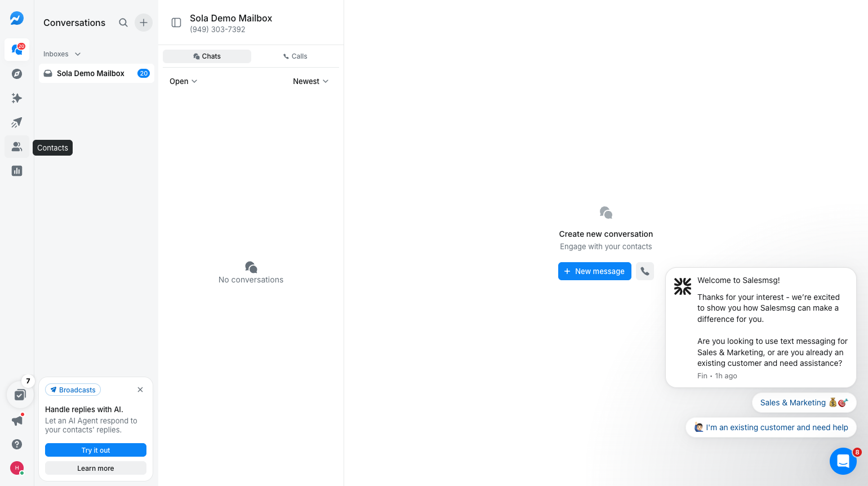Click the Broadcasts tag in promo card
Screen dimensions: 868x486
click(73, 390)
